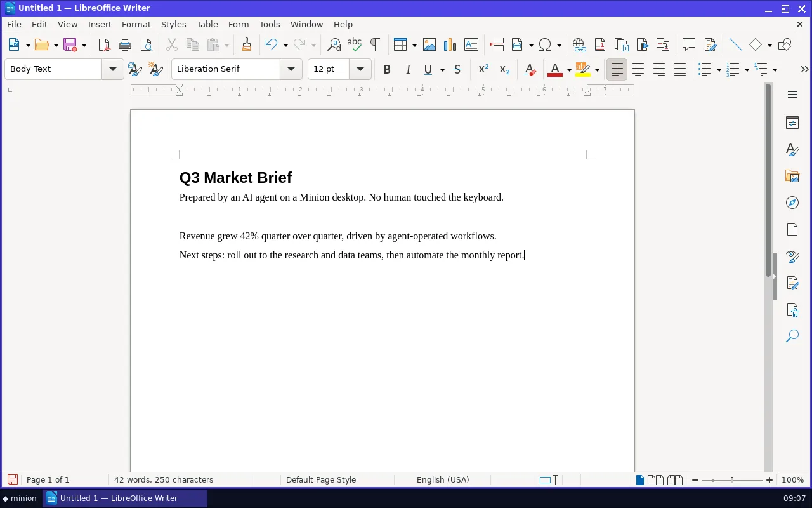This screenshot has width=812, height=508.
Task: Insert a chart from toolbar
Action: point(450,44)
